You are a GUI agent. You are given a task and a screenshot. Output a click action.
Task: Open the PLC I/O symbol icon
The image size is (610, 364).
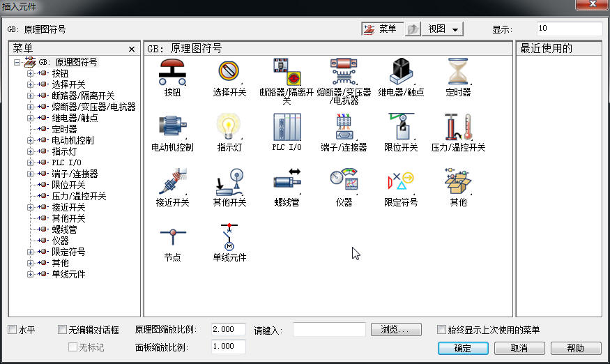(287, 127)
